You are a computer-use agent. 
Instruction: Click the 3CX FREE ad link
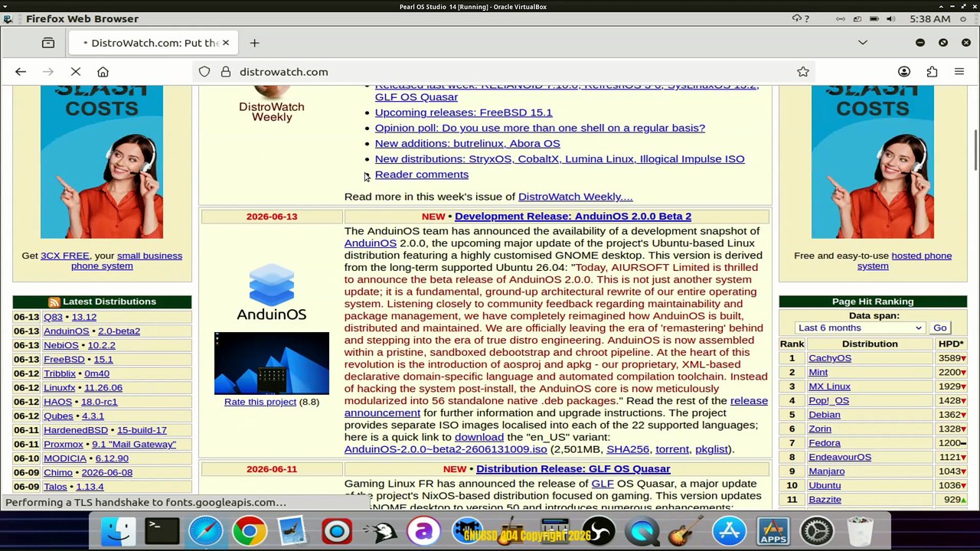pos(65,256)
